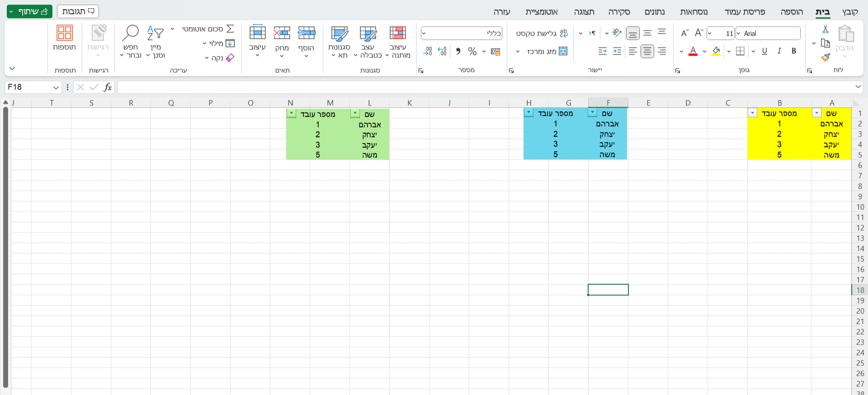Open the Arial font name dropdown
The width and height of the screenshot is (868, 395).
(x=739, y=33)
